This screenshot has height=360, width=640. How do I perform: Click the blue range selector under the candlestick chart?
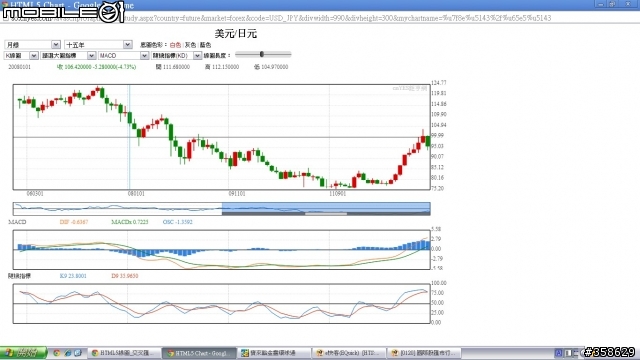(x=326, y=209)
